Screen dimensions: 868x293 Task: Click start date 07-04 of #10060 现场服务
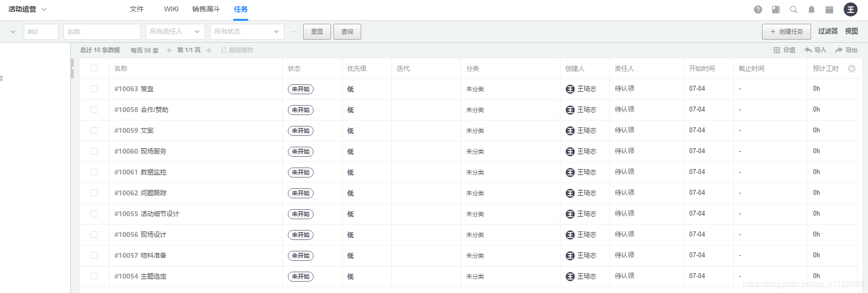click(x=697, y=151)
